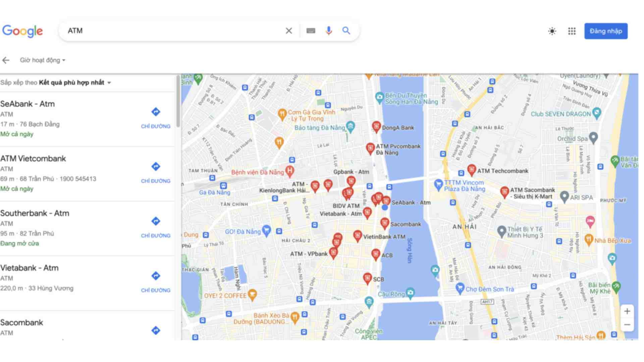Screen dimensions: 644x362
Task: Select ATM Sacombank Siêu thị K-Mart pin
Action: [504, 192]
